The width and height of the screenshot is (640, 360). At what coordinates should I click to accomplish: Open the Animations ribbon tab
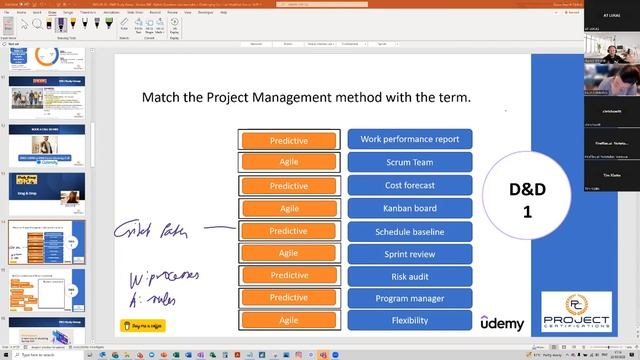(111, 13)
